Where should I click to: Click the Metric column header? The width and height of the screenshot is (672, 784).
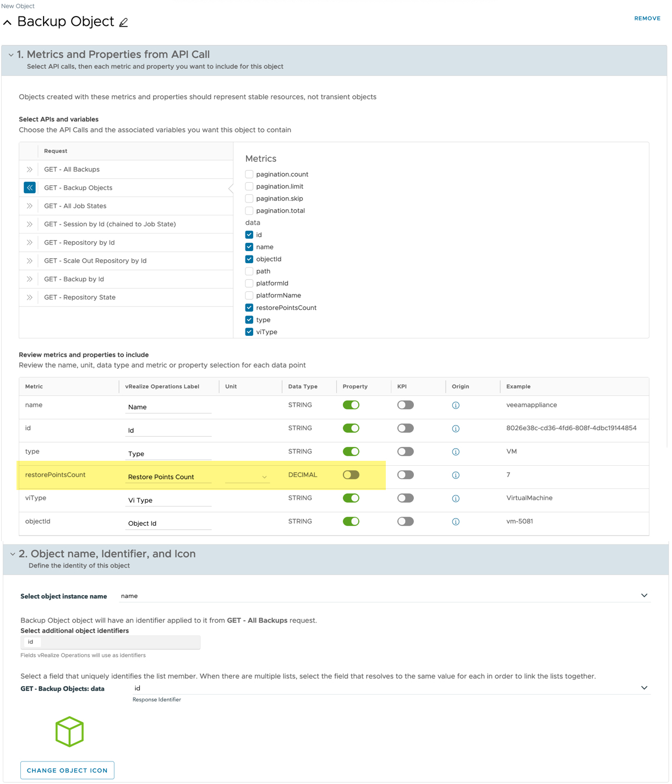(x=34, y=386)
